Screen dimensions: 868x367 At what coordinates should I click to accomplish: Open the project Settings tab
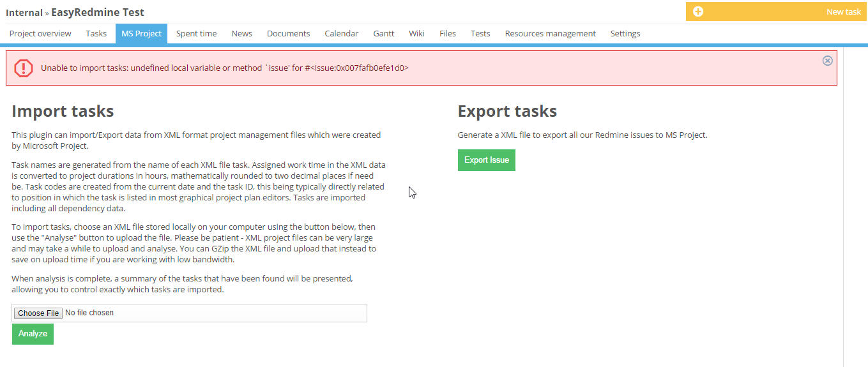tap(625, 33)
